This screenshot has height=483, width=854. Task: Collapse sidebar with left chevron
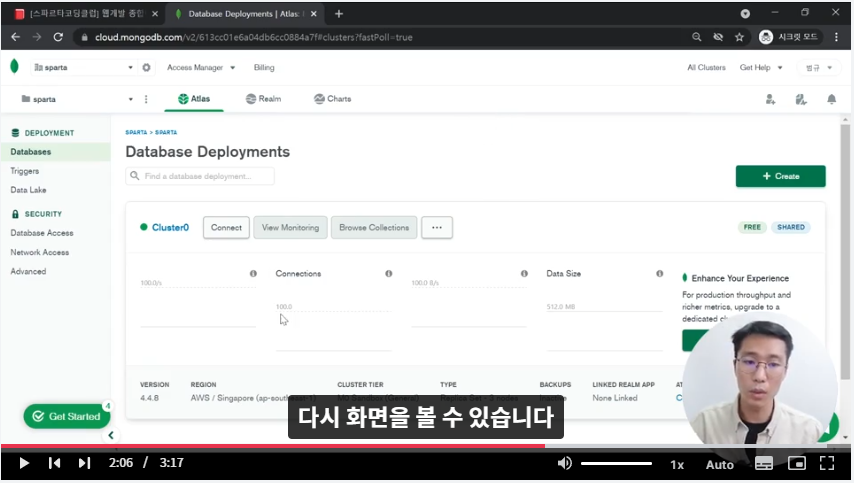[111, 435]
